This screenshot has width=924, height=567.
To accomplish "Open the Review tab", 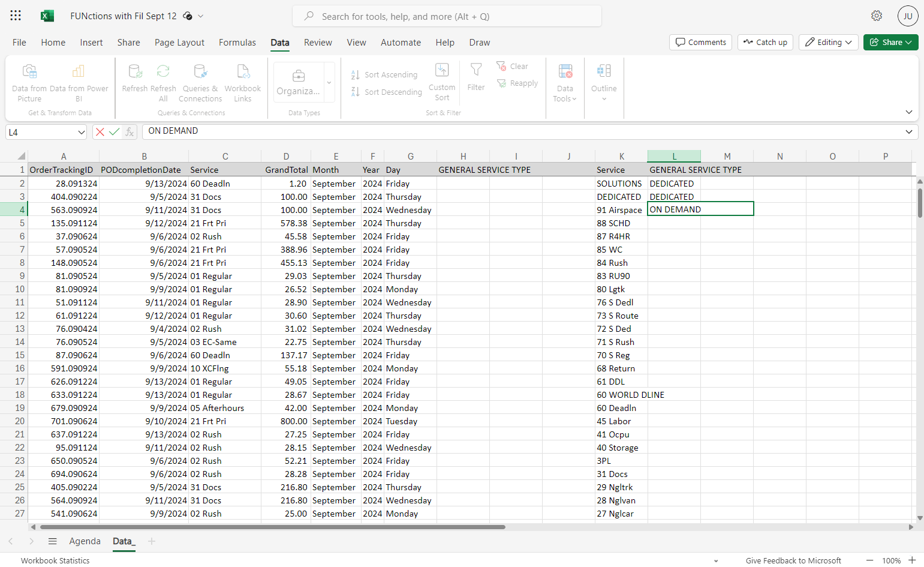I will click(318, 43).
